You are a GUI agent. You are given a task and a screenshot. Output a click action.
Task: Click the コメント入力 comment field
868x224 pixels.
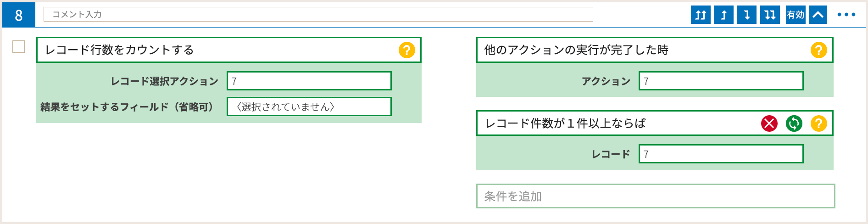coord(318,14)
